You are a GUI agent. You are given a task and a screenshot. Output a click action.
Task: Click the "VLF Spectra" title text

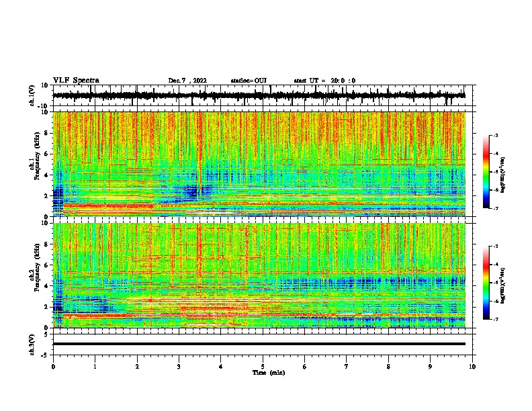pos(76,81)
